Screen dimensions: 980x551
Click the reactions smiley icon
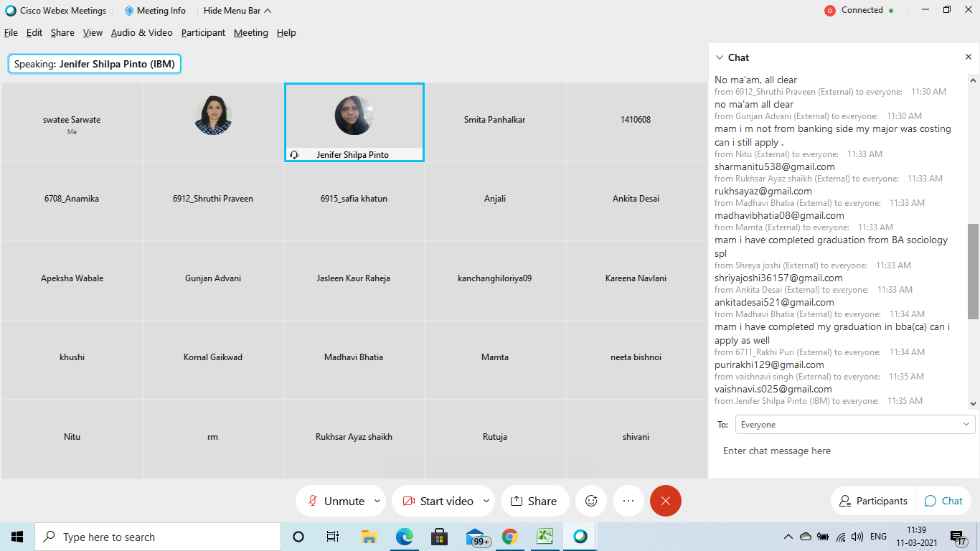[591, 501]
